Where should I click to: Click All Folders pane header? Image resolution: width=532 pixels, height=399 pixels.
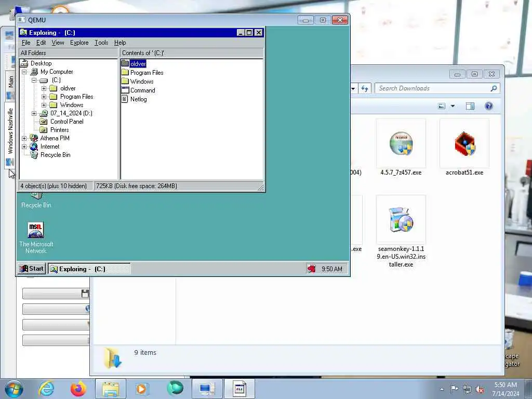69,53
